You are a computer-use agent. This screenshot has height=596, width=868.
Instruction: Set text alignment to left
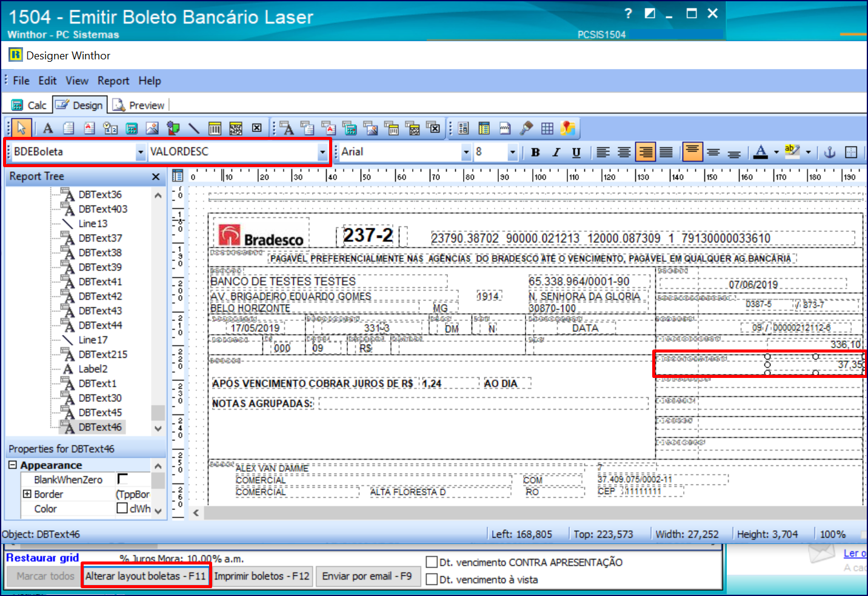pos(603,152)
